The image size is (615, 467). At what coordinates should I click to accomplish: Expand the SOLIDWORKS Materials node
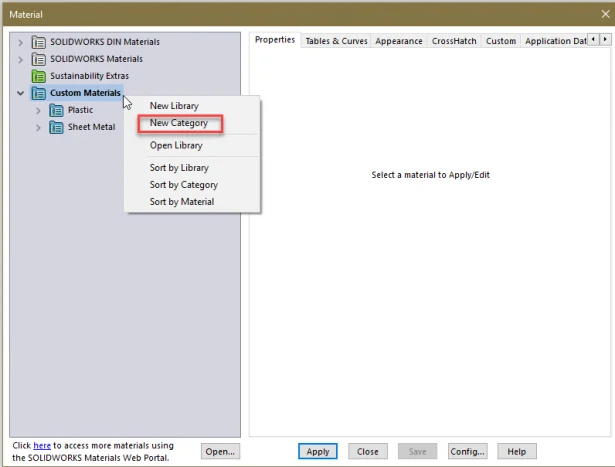[21, 59]
